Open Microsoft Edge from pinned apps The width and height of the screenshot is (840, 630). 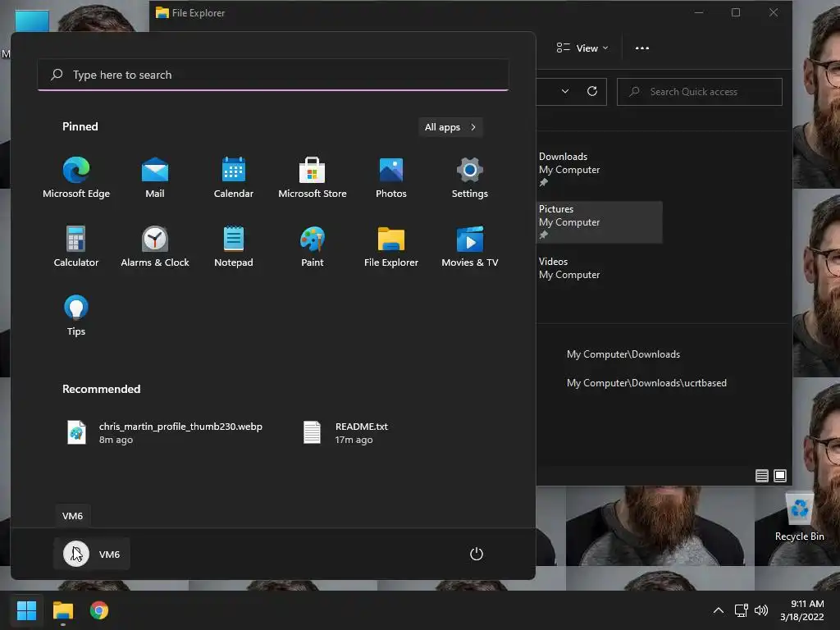(76, 178)
